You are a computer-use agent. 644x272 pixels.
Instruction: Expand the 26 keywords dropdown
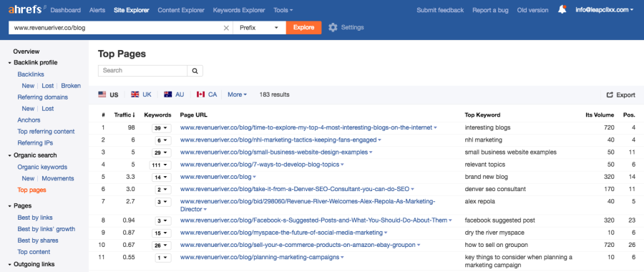click(x=161, y=246)
